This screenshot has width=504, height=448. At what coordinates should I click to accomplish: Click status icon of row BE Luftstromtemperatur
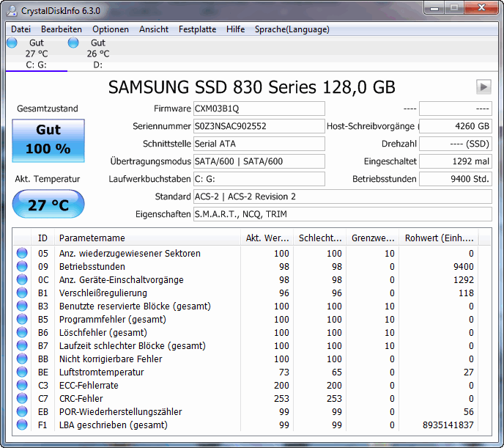[22, 372]
